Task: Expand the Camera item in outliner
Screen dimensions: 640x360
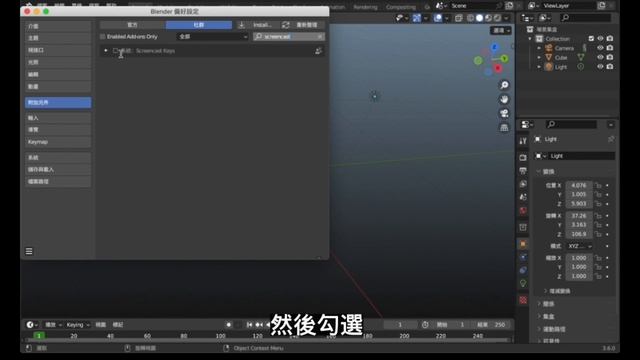Action: coord(539,48)
